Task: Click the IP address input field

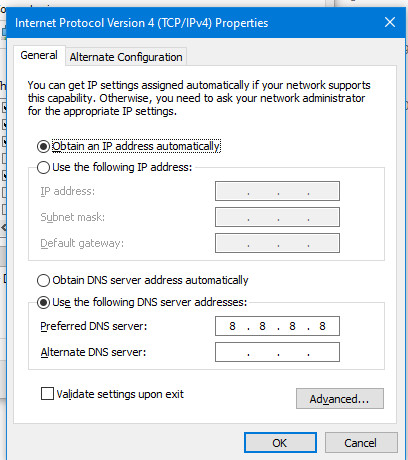Action: tap(277, 191)
